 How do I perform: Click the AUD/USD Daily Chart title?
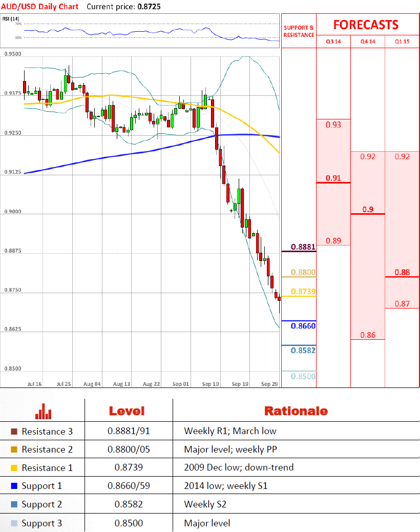pos(39,7)
